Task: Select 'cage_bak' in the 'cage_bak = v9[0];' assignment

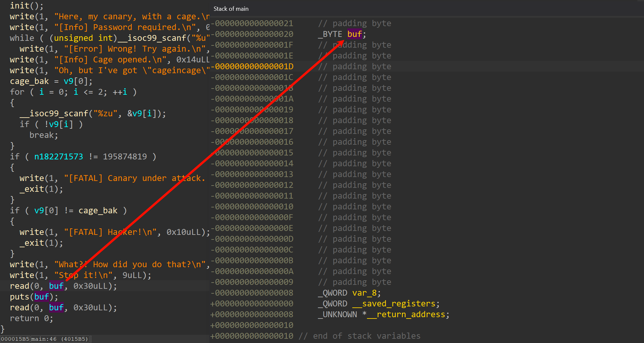Action: (x=29, y=81)
